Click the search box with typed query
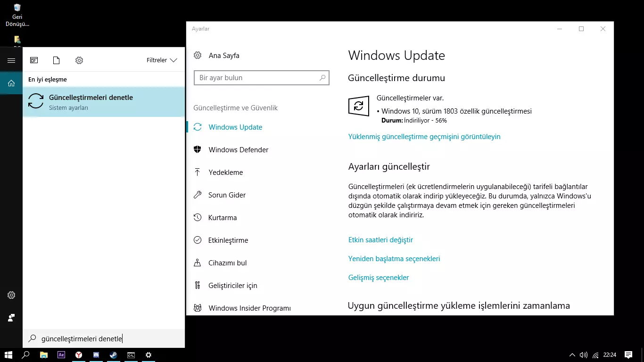 [x=104, y=338]
